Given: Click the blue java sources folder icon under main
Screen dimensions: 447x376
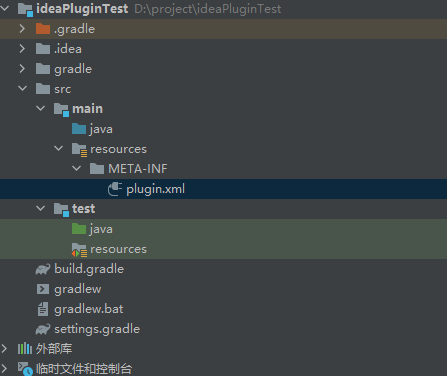Looking at the screenshot, I should pos(79,129).
